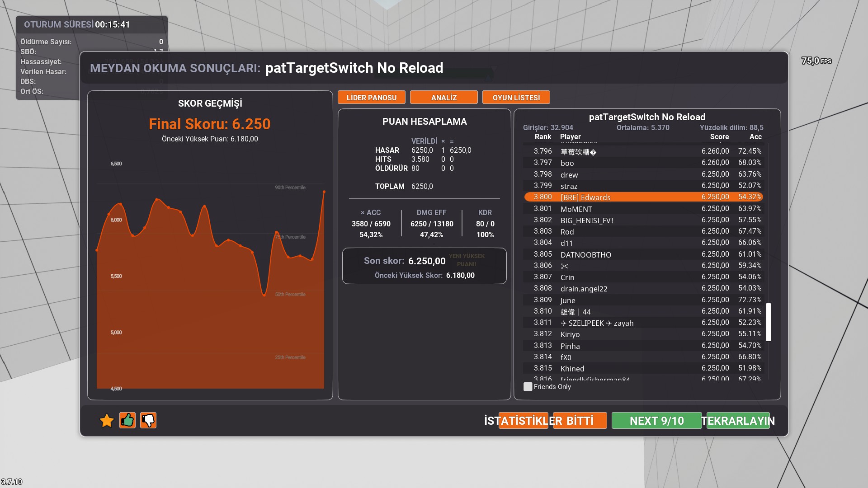Click the BİTTİ done button
The height and width of the screenshot is (488, 868).
pyautogui.click(x=580, y=421)
